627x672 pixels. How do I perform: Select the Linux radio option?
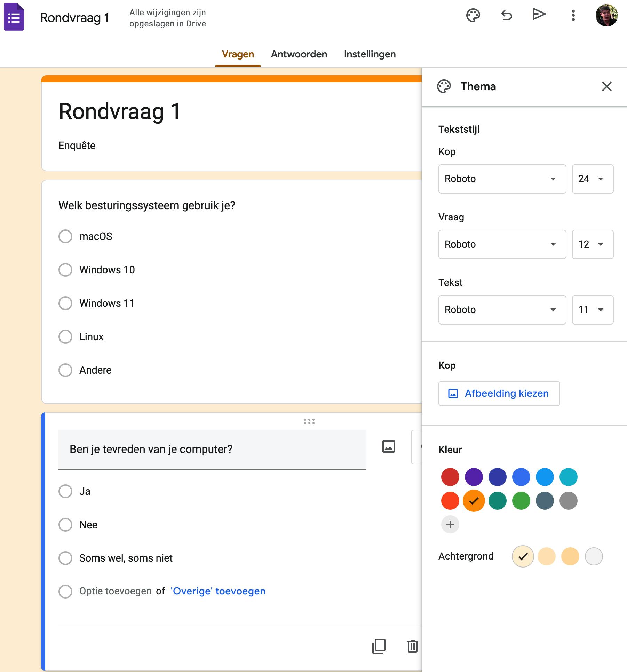65,337
